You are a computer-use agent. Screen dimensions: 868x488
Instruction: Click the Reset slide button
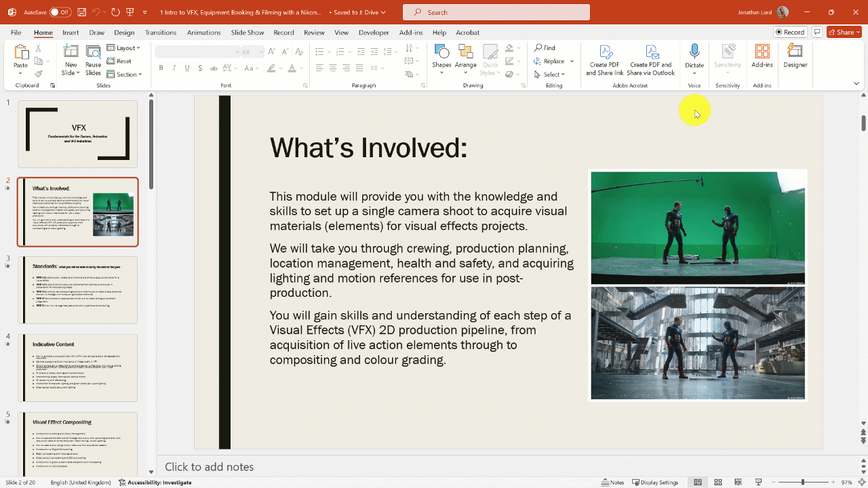coord(119,61)
